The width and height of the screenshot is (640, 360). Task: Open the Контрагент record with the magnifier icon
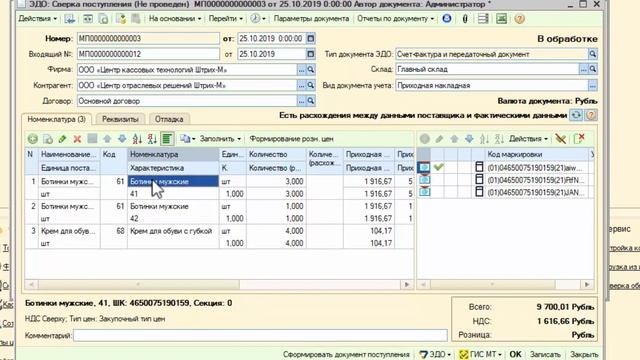pos(311,85)
